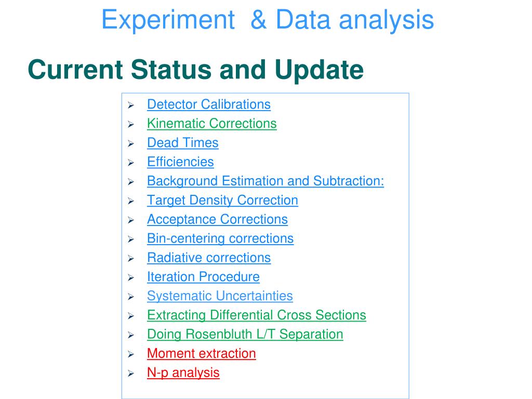This screenshot has height=399, width=532.
Task: Follow the Iteration Procedure link
Action: pos(203,277)
